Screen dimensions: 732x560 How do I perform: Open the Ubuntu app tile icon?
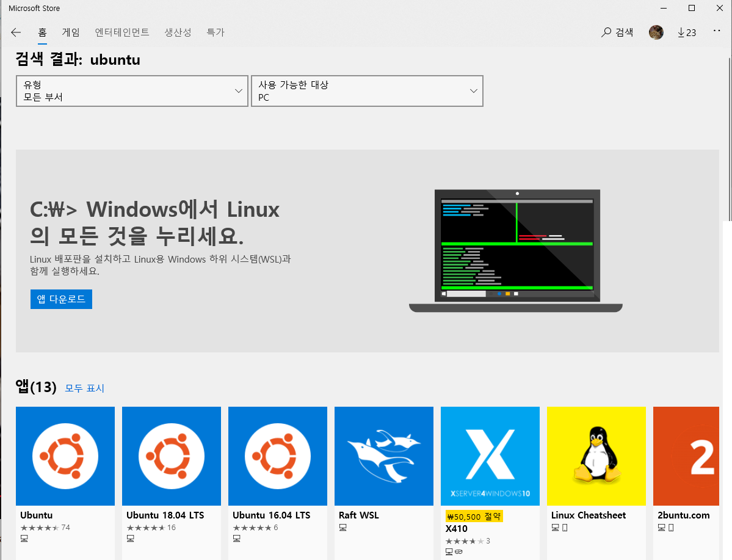pyautogui.click(x=65, y=456)
